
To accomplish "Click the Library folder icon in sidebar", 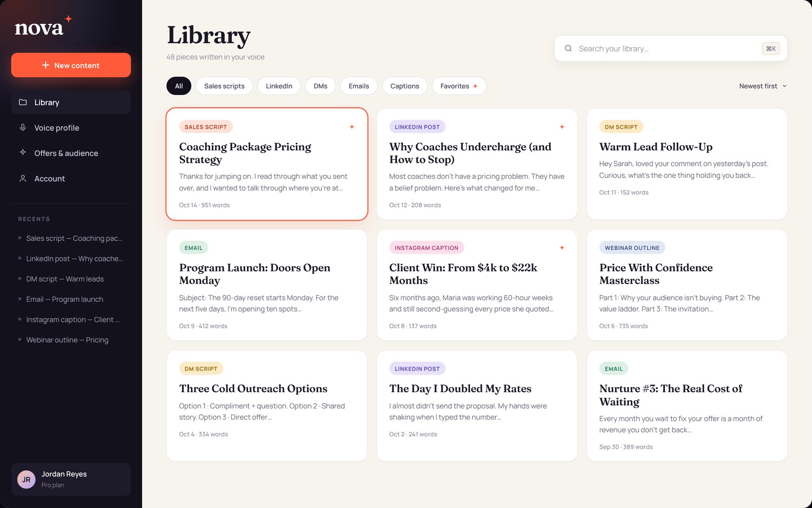I will [x=23, y=102].
